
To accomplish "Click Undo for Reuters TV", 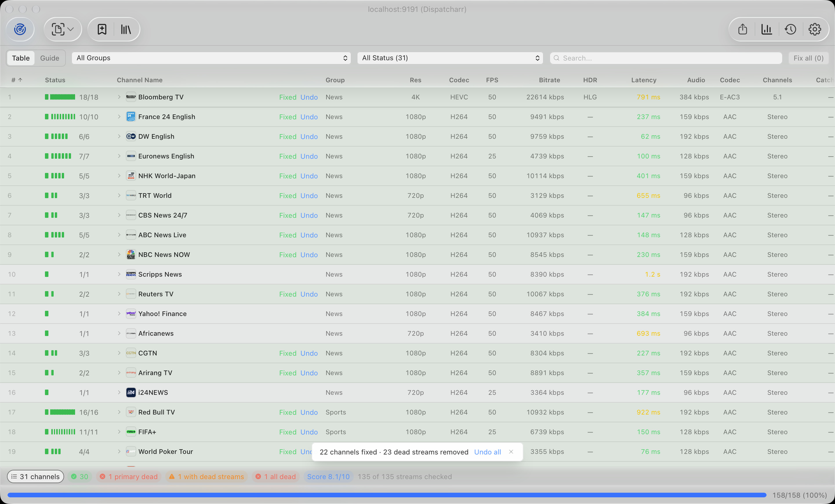I will [309, 294].
